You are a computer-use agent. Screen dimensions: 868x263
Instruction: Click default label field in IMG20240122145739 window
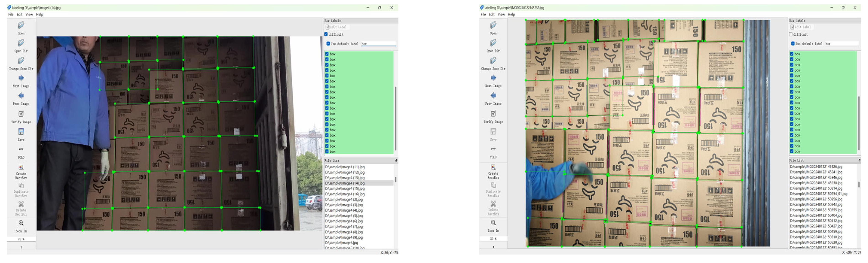pos(842,44)
